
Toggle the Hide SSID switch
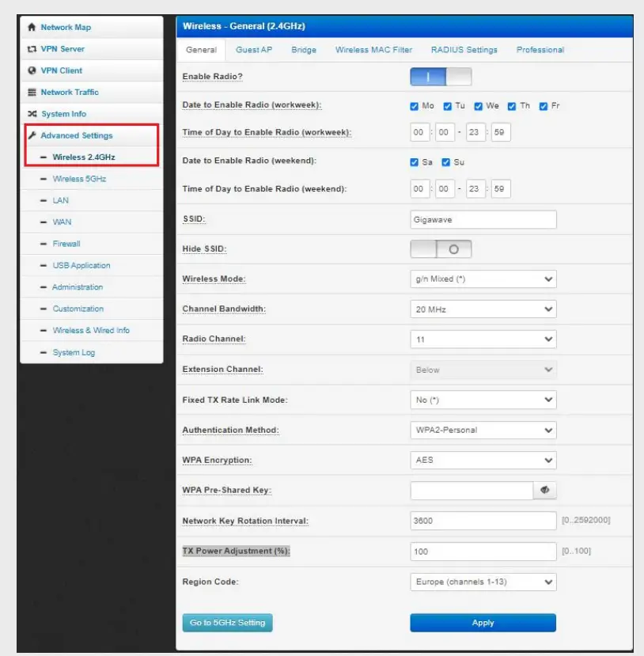441,249
